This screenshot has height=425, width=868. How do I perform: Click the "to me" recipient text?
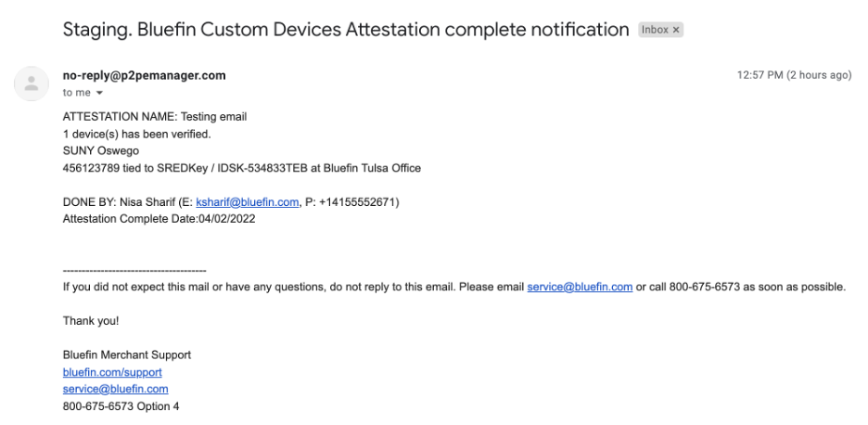(76, 93)
